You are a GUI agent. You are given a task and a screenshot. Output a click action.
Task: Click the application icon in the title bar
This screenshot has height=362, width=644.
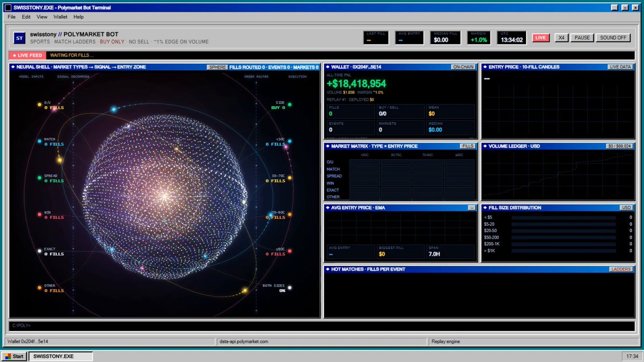coord(8,8)
